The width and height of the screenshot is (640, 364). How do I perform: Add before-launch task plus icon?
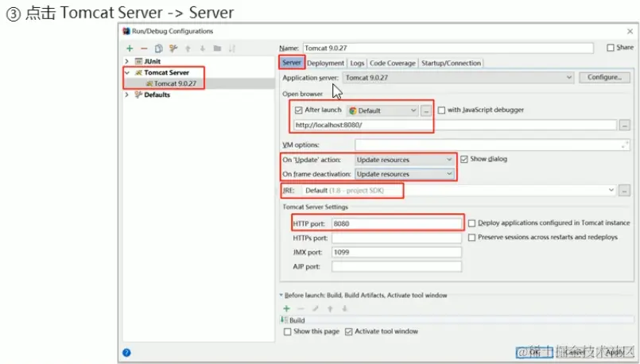[286, 308]
